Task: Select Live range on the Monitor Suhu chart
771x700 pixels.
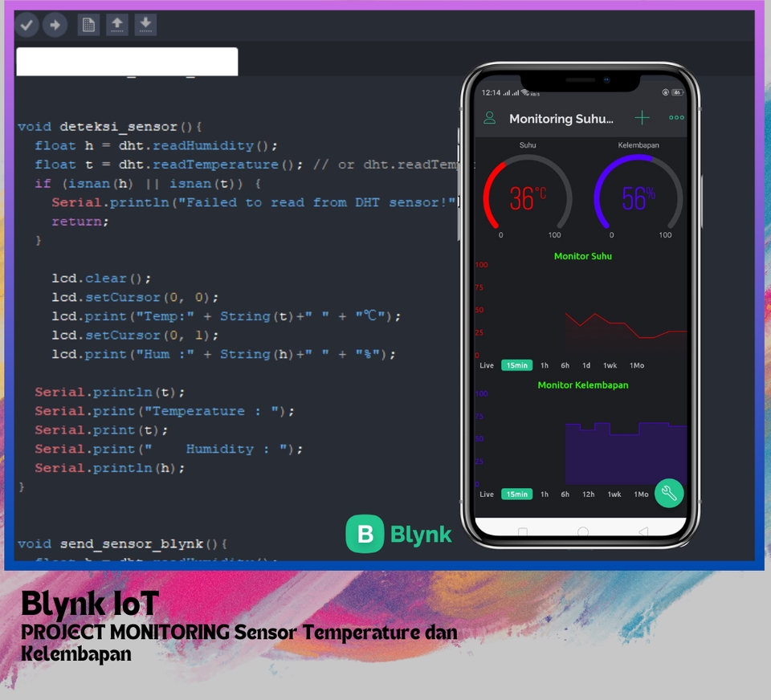Action: 487,365
